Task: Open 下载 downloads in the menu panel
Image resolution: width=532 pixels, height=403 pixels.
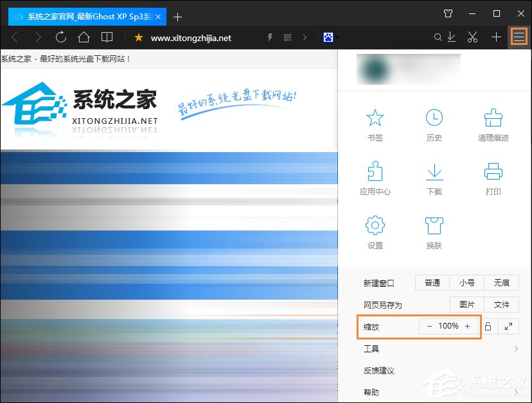Action: [x=434, y=178]
